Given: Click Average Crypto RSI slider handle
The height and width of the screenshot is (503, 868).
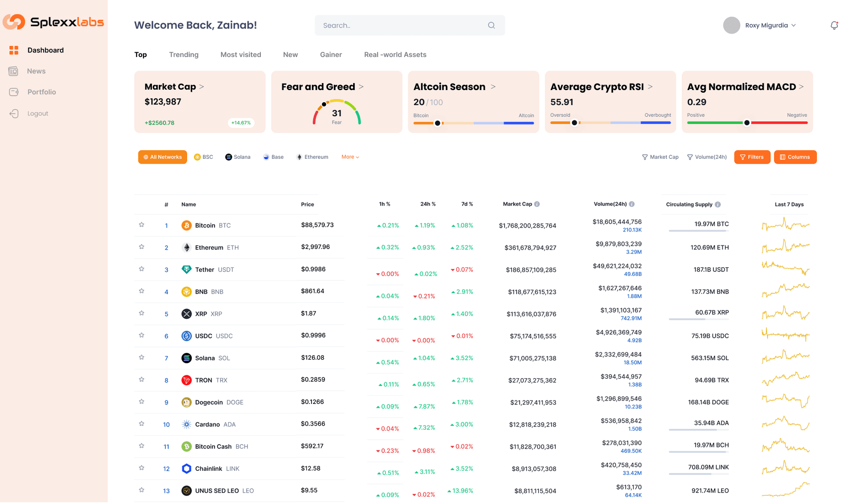Looking at the screenshot, I should tap(574, 123).
